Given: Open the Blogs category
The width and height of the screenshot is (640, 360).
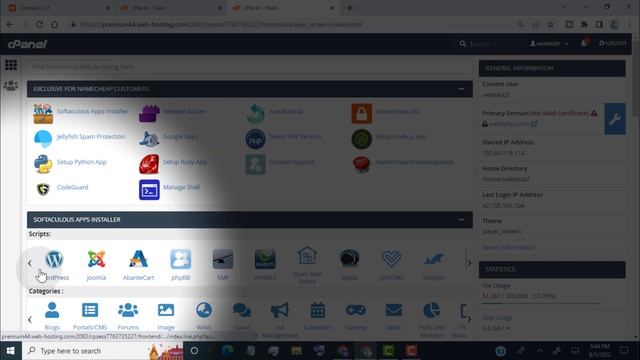Looking at the screenshot, I should (x=52, y=316).
